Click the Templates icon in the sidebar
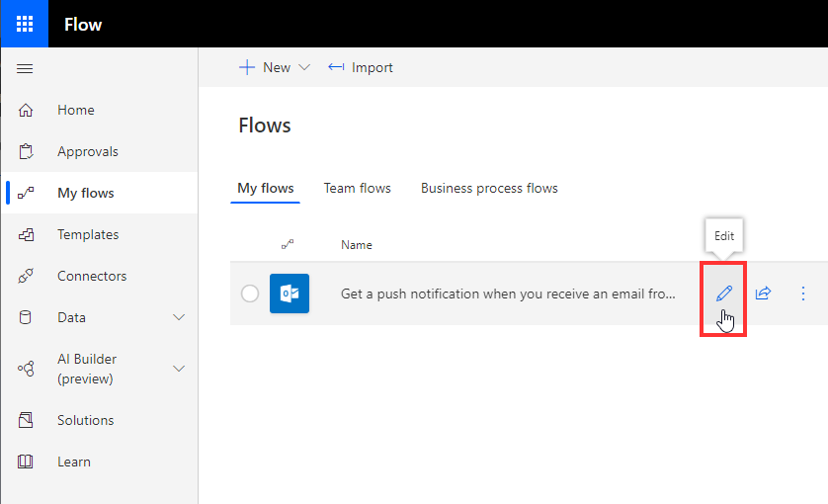Screen dimensions: 828x504 [x=26, y=234]
